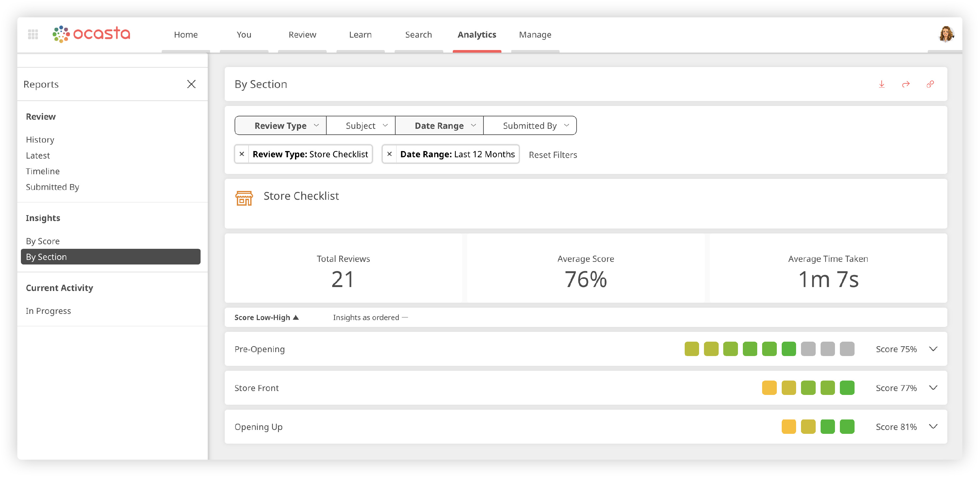Expand the Pre-Opening section row
The image size is (980, 477).
tap(933, 349)
